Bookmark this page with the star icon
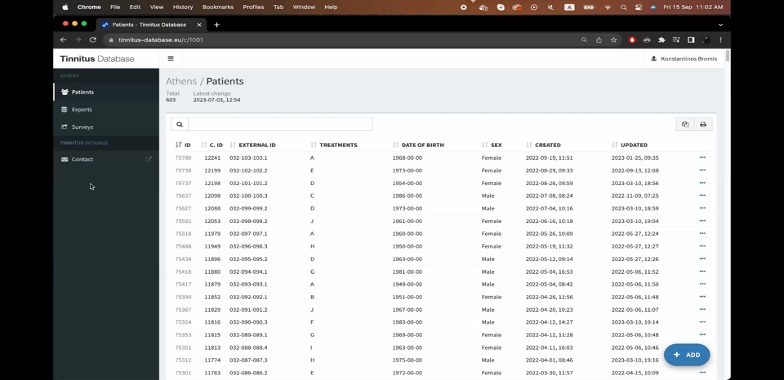Viewport: 784px width, 380px height. tap(614, 40)
